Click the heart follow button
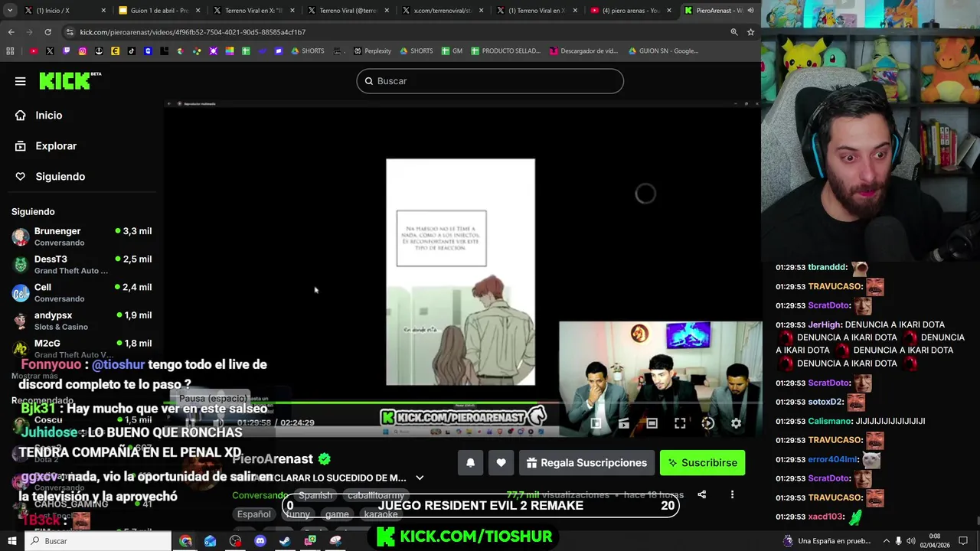The width and height of the screenshot is (980, 551). [x=501, y=463]
